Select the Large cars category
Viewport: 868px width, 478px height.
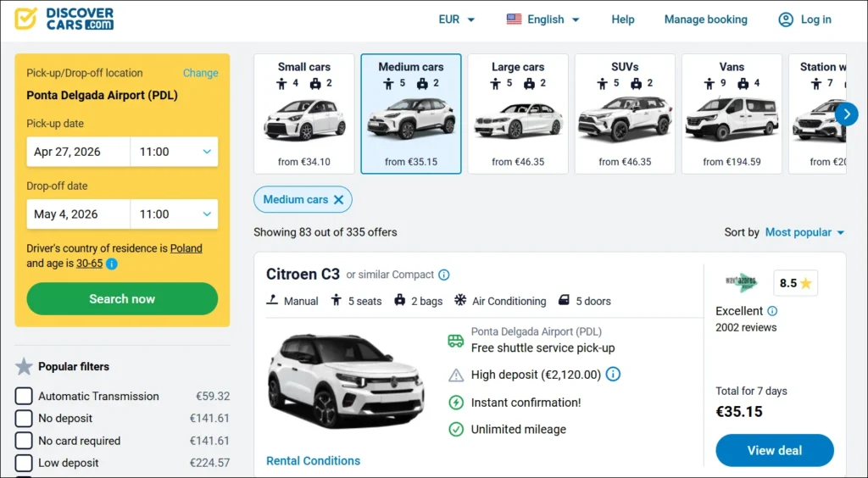point(518,114)
